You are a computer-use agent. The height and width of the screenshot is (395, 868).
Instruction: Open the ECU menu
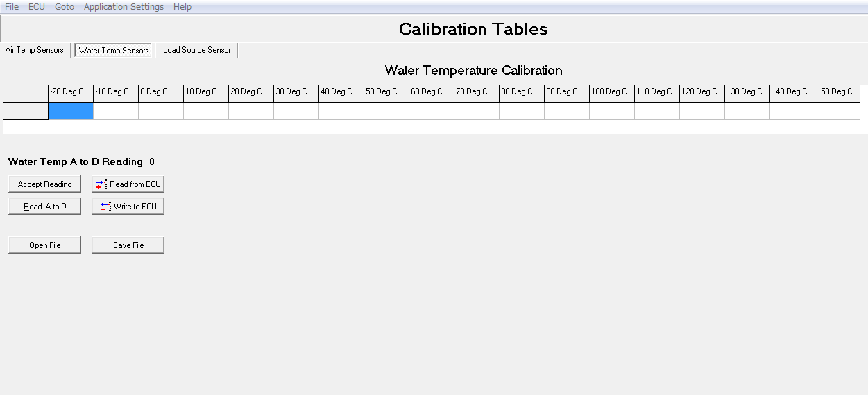pos(37,7)
